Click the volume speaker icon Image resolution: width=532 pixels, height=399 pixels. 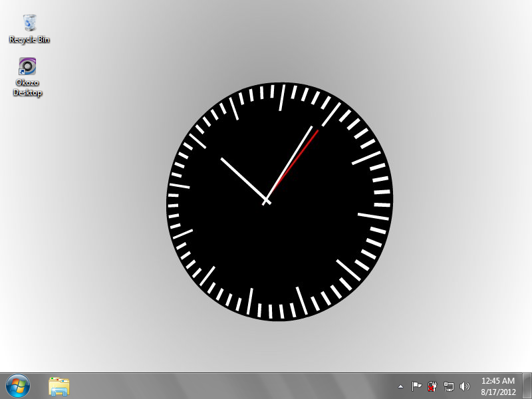pyautogui.click(x=464, y=386)
